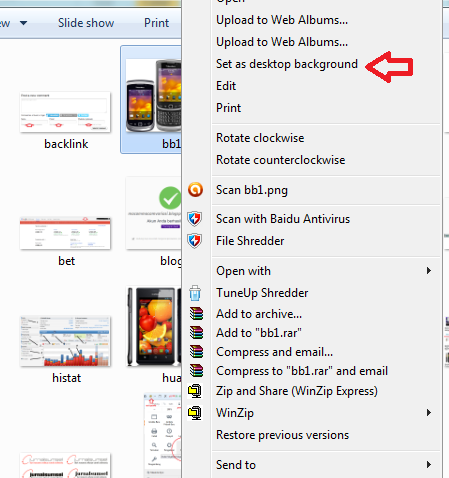449x478 pixels.
Task: Select Rotate counterclockwise menu entry
Action: click(x=280, y=160)
